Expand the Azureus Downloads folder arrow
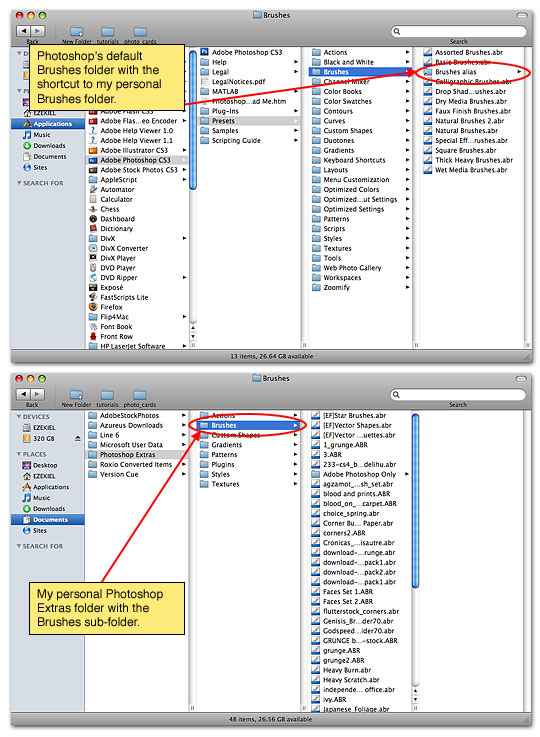The width and height of the screenshot is (540, 737). (184, 425)
